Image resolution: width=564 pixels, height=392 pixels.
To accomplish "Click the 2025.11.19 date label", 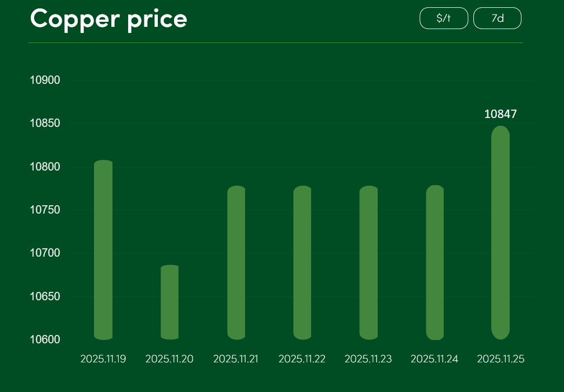I will pyautogui.click(x=104, y=359).
